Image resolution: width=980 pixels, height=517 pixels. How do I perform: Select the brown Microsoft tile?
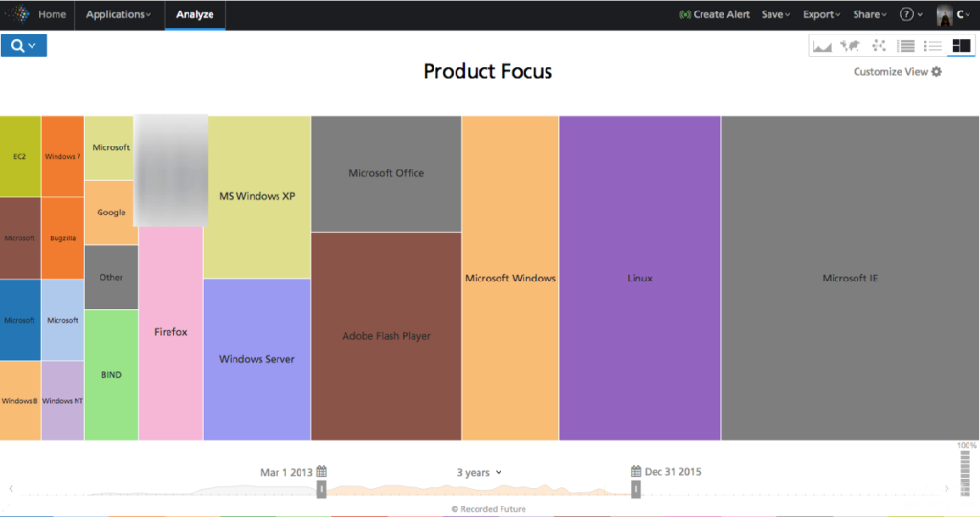coord(20,238)
